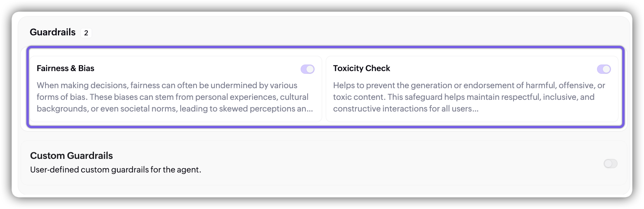Image resolution: width=644 pixels, height=209 pixels.
Task: Select the Toxicity Check card title
Action: point(361,68)
